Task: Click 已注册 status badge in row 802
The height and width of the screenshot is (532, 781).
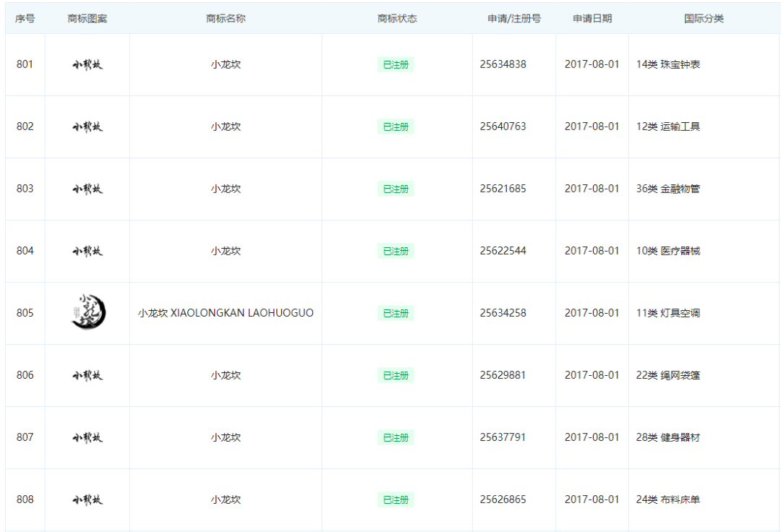Action: coord(396,127)
